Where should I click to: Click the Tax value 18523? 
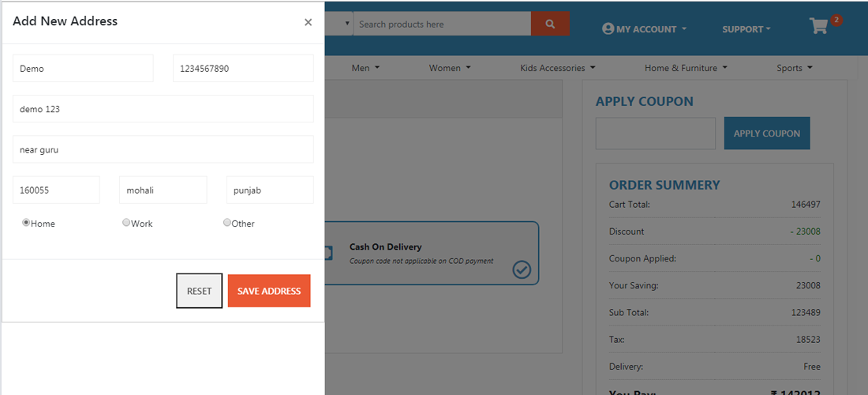click(809, 340)
